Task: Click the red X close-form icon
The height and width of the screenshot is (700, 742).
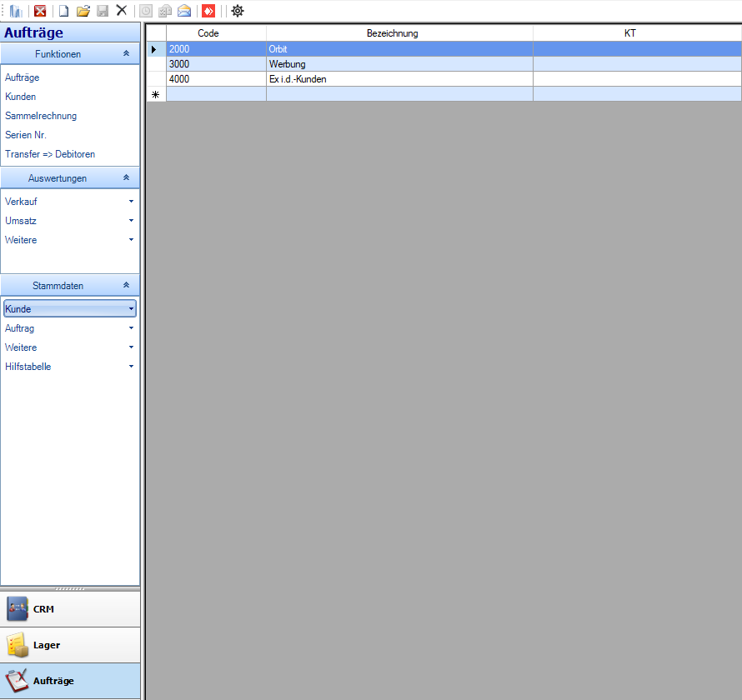Action: coord(40,10)
